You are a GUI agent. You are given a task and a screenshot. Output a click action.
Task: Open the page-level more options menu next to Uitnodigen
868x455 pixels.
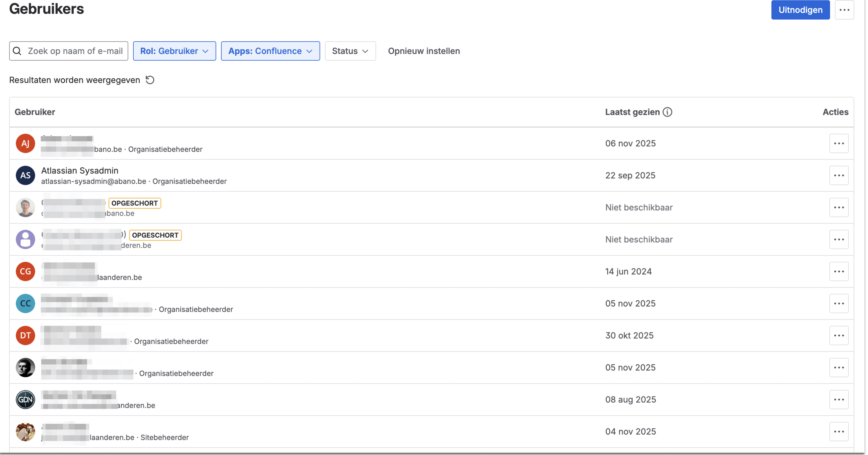844,10
